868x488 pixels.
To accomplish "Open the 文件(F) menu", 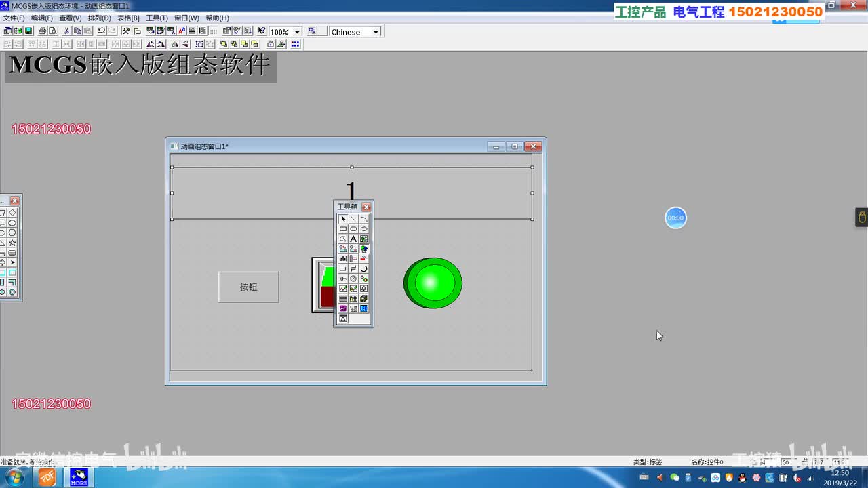I will click(x=14, y=18).
